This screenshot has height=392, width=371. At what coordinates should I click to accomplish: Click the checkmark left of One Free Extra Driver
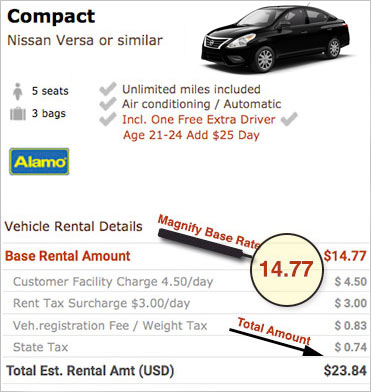(x=108, y=119)
